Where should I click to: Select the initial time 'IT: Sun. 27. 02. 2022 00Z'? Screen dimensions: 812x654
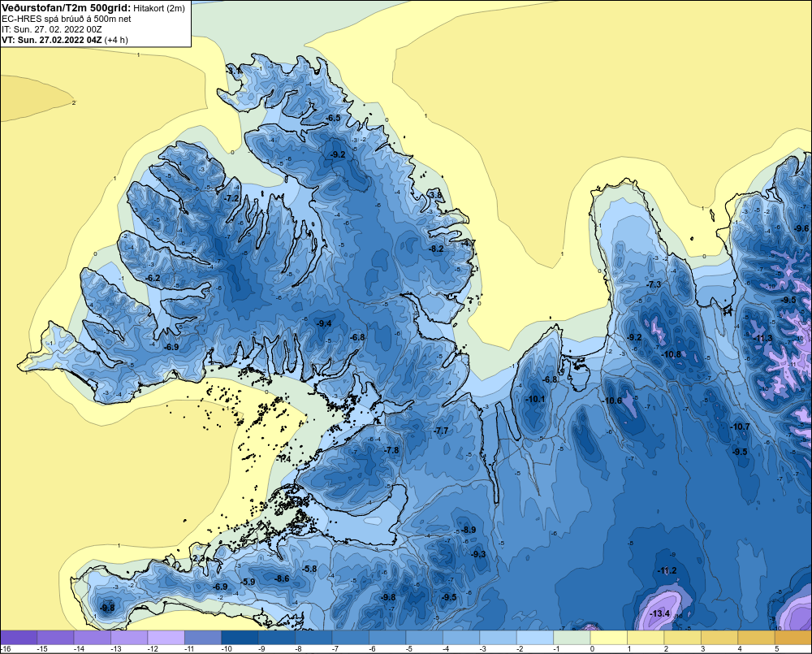coord(52,29)
